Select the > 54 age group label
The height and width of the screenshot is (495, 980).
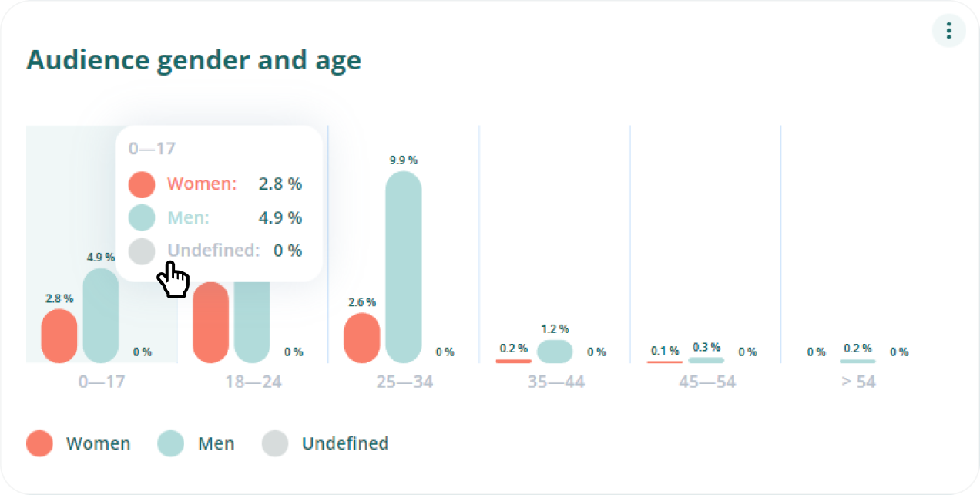coord(857,382)
